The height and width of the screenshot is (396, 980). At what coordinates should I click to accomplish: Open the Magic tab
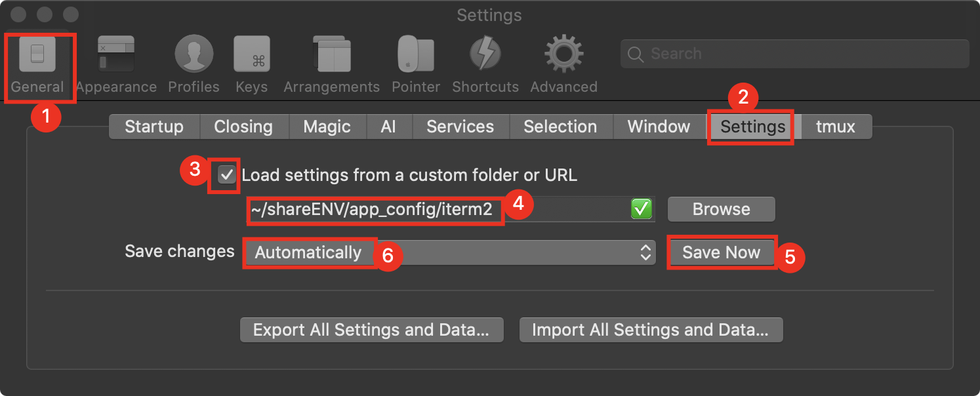coord(327,127)
